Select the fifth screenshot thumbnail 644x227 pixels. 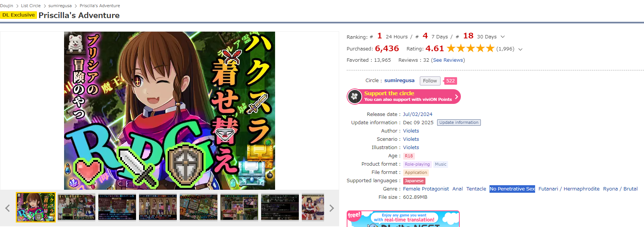coord(199,207)
